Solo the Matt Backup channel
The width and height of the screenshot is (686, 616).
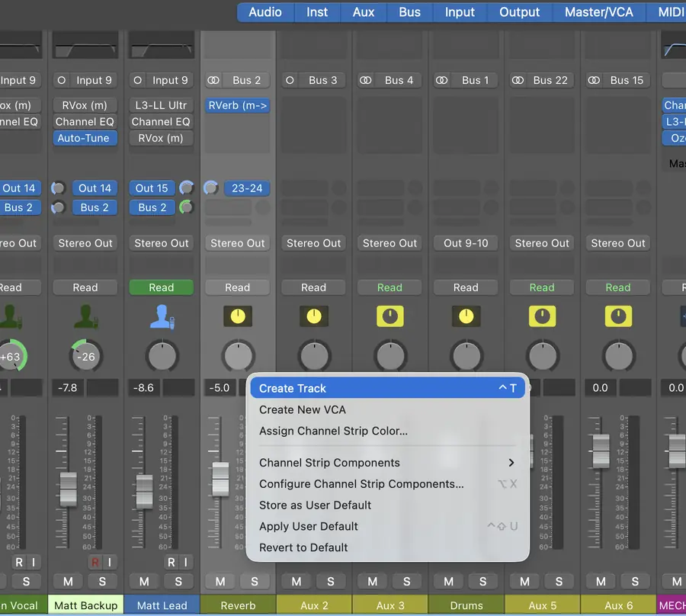coord(102,582)
